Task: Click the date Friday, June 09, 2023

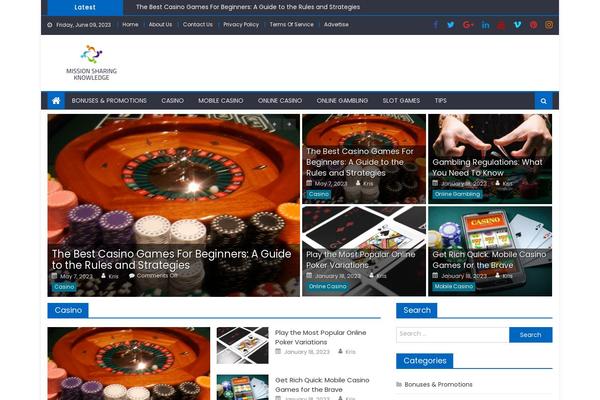Action: pos(83,25)
